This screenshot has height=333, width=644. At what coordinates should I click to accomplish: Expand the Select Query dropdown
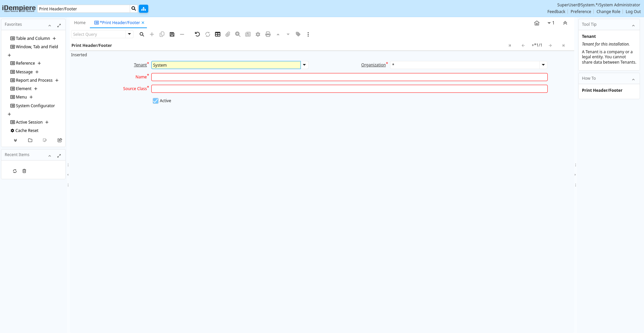pos(129,34)
